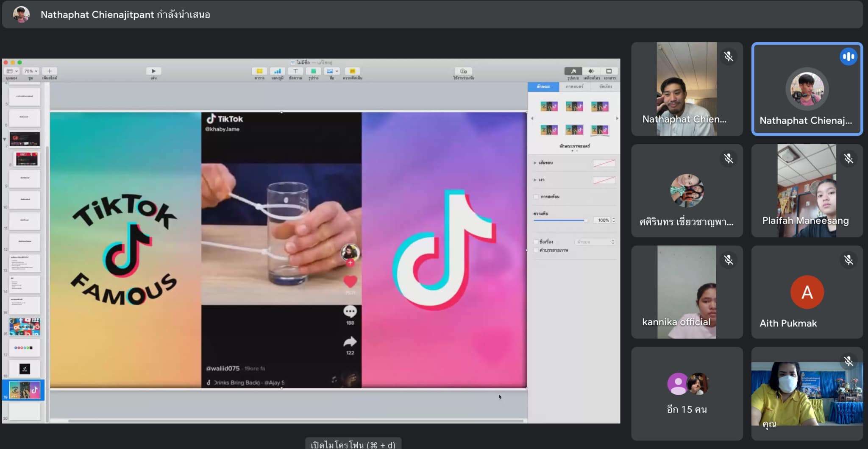This screenshot has height=449, width=868.
Task: Select the colorful social icons slide thumbnail
Action: 25,327
